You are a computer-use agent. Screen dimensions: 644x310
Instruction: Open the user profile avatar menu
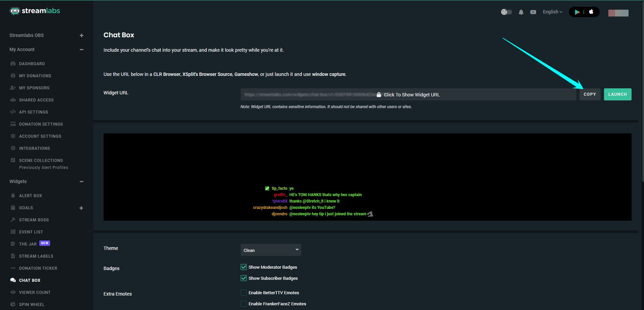click(618, 13)
